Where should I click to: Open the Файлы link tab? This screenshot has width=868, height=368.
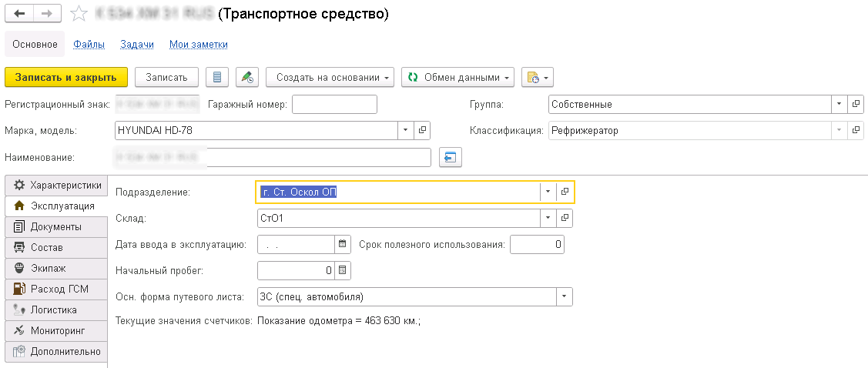click(x=89, y=45)
